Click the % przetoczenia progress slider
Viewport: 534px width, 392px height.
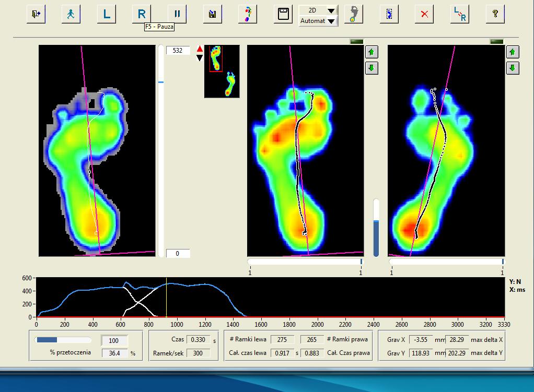coord(63,340)
